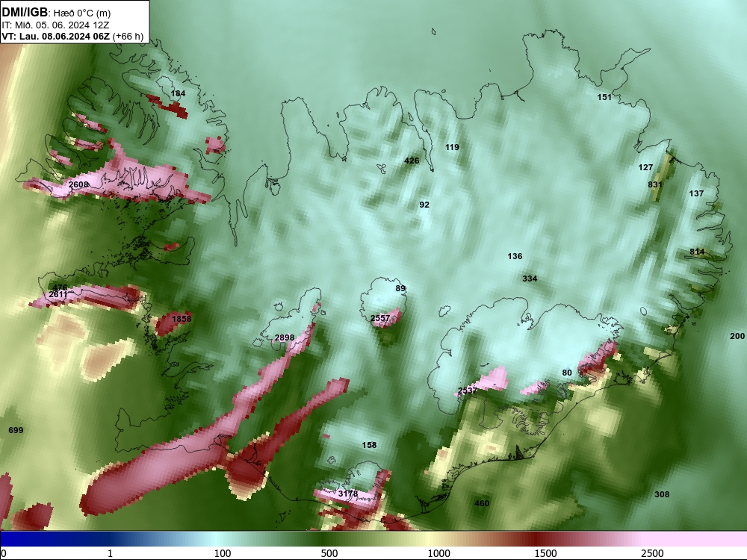The height and width of the screenshot is (560, 747).
Task: Select the 814 map value
Action: (x=697, y=252)
